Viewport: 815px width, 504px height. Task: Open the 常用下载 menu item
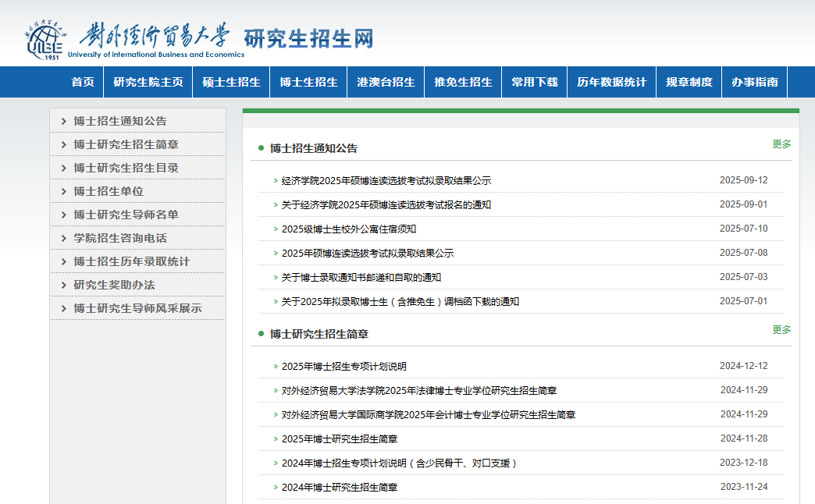(x=535, y=82)
